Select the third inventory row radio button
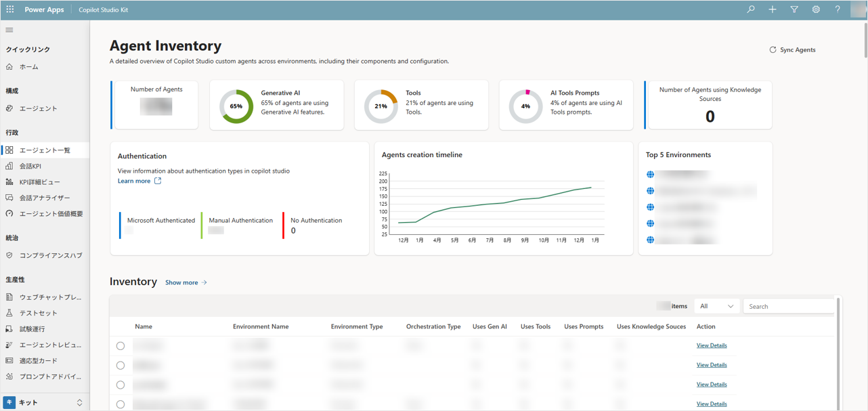Viewport: 868px width, 411px height. [121, 385]
